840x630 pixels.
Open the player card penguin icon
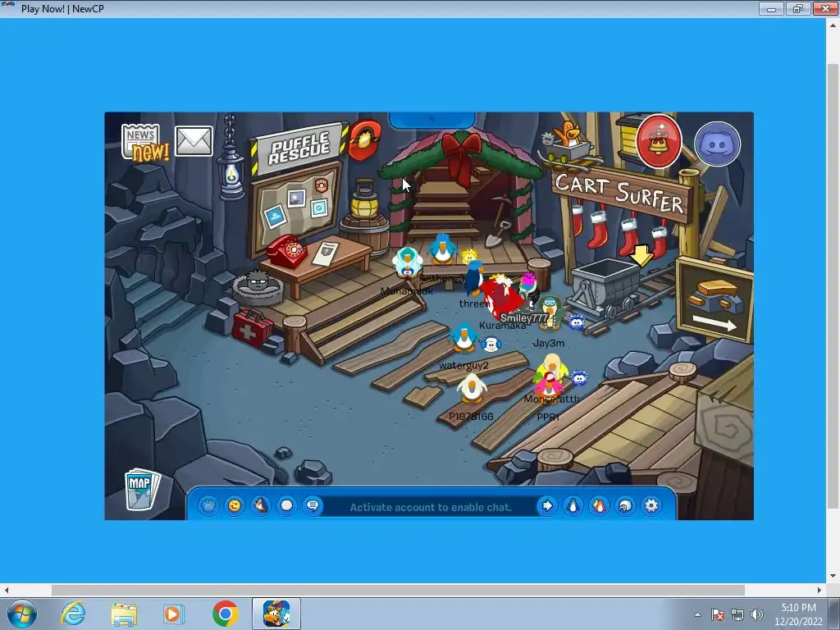click(x=573, y=505)
